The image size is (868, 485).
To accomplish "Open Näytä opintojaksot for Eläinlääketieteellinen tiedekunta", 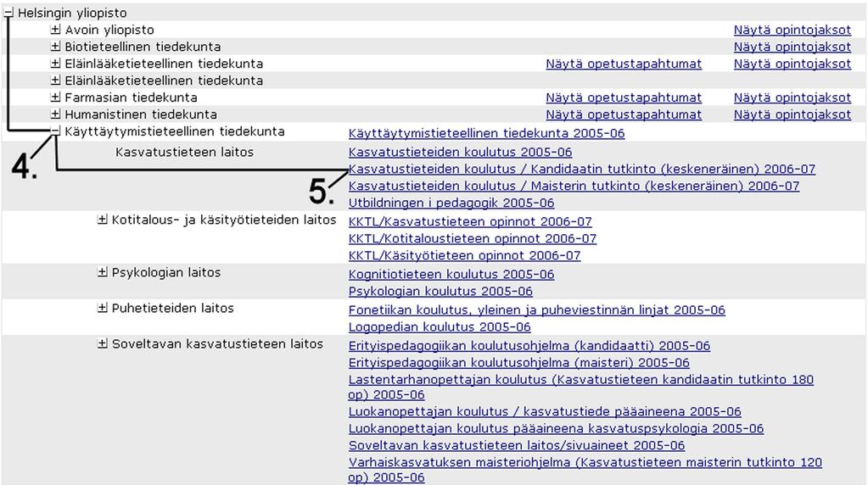I will pos(792,64).
